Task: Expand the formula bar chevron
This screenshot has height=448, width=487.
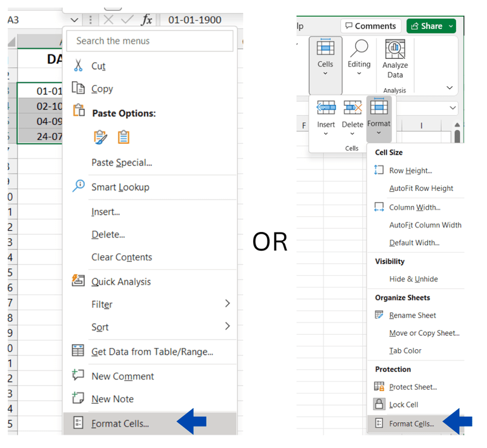Action: click(x=453, y=108)
